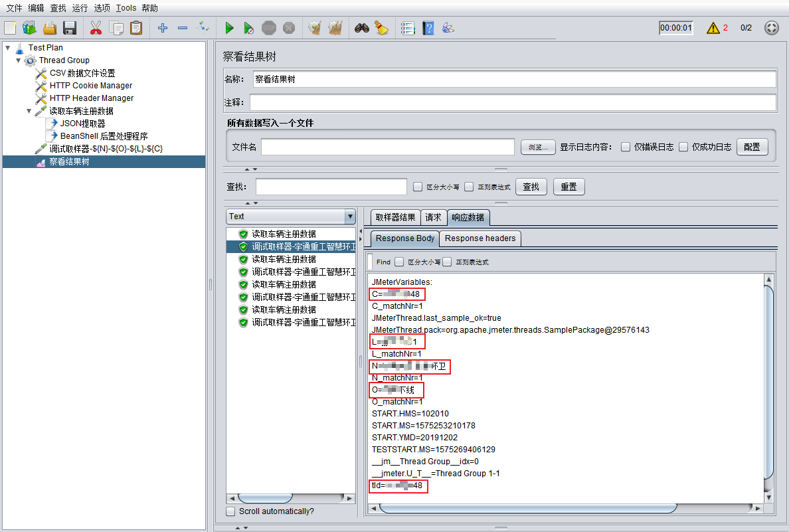Click the Clear broom icon
Viewport: 789px width, 532px height.
pos(315,28)
